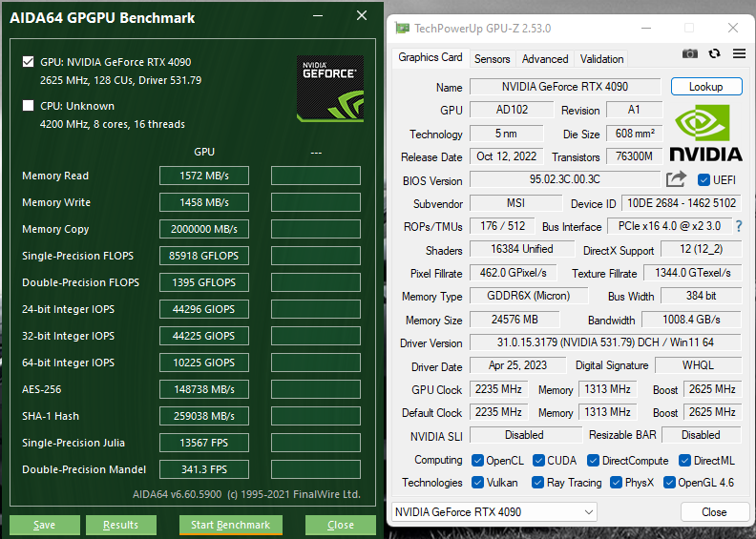This screenshot has width=756, height=539.
Task: Click the Shaders 16384 Unified field
Action: click(x=522, y=249)
